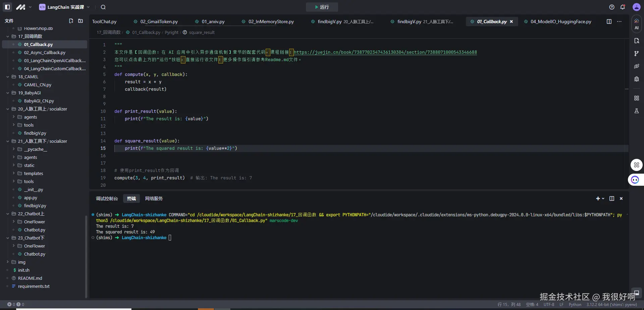This screenshot has width=644, height=310.
Task: Open the source control branch icon
Action: click(636, 53)
